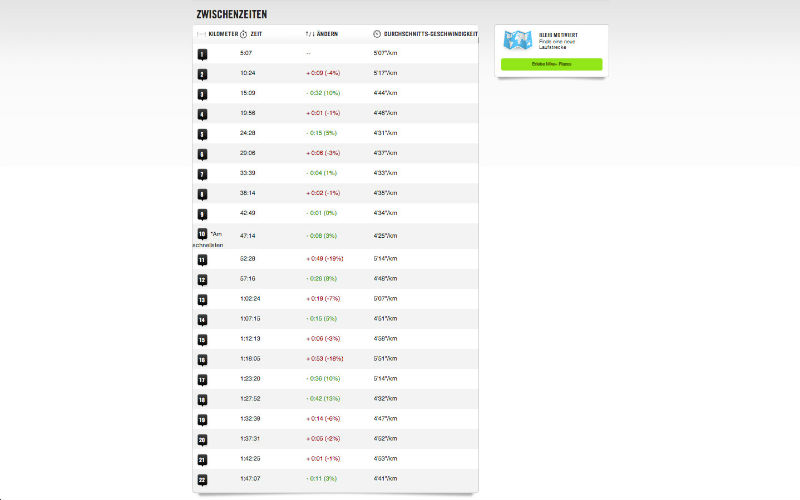Click the kilometer 8 marker icon
800x500 pixels.
(x=202, y=194)
